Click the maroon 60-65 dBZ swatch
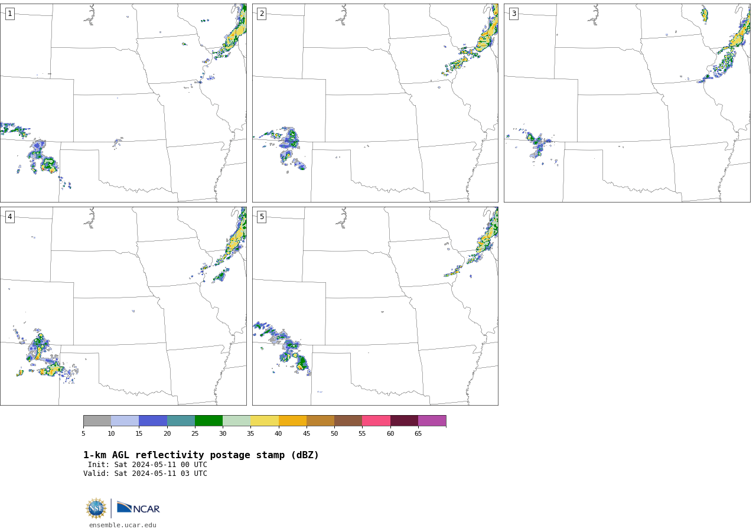This screenshot has width=756, height=532. [x=404, y=421]
